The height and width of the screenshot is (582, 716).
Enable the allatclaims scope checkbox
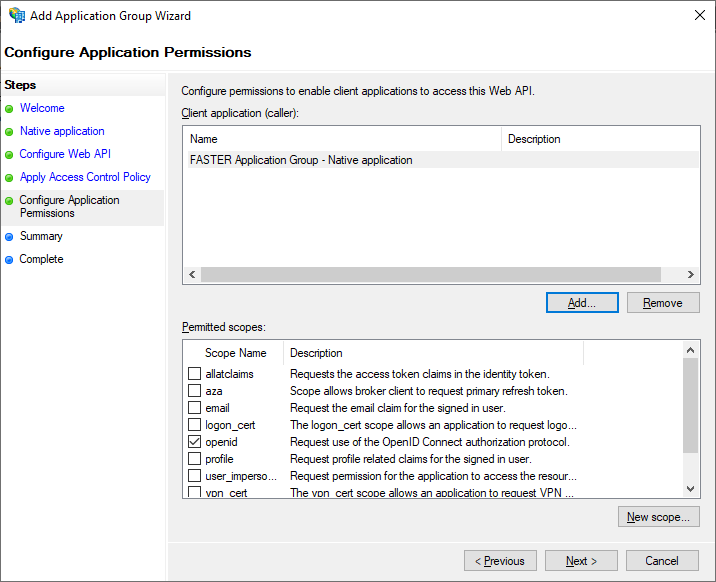(x=195, y=373)
